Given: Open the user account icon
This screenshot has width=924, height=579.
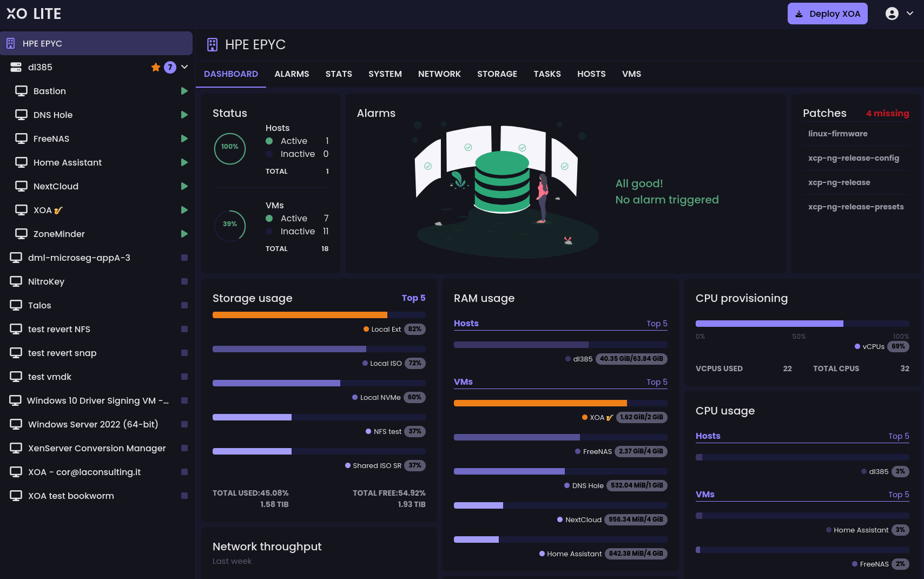Looking at the screenshot, I should (x=892, y=14).
